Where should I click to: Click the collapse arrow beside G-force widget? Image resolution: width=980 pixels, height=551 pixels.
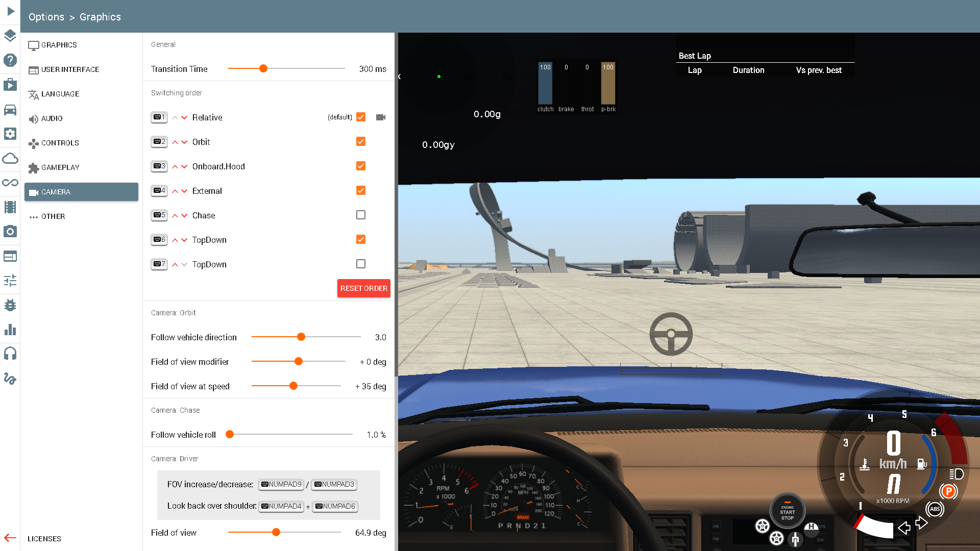[x=400, y=77]
